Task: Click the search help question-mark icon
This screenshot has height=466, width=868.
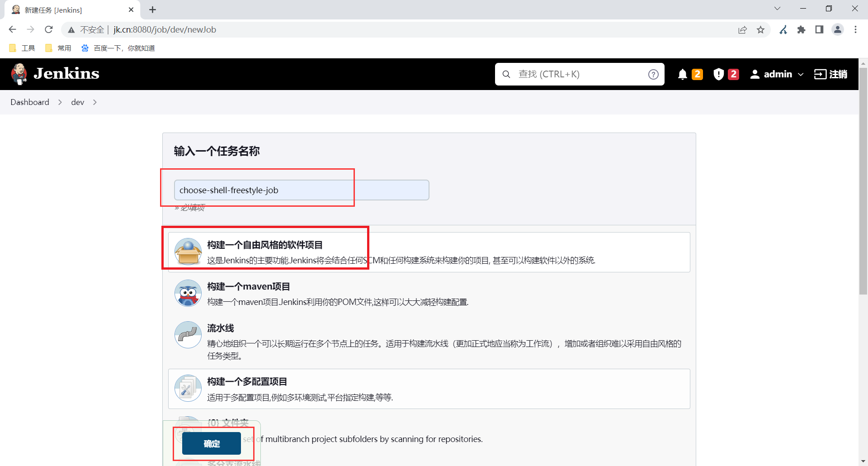Action: (653, 74)
